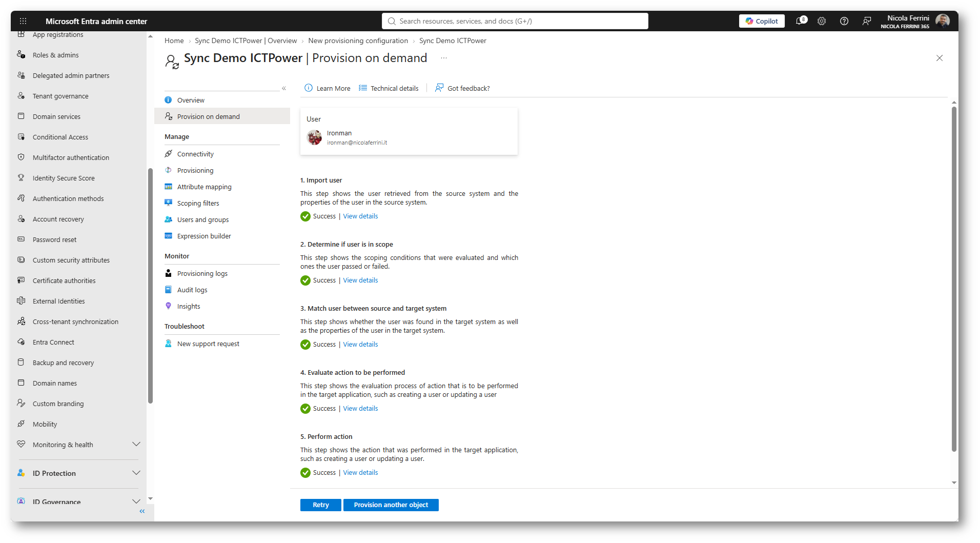This screenshot has width=980, height=543.
Task: Click the Insights lightbulb icon
Action: tap(168, 306)
